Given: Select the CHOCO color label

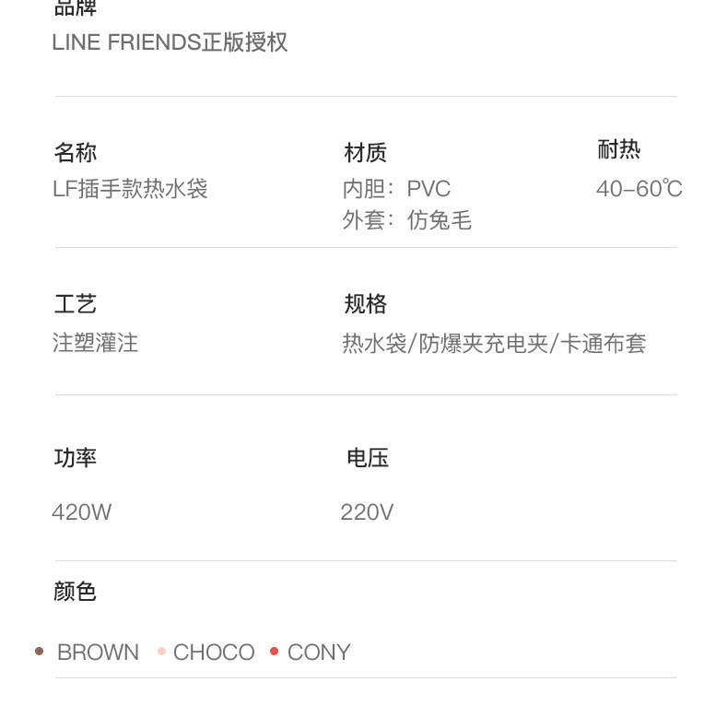Looking at the screenshot, I should pos(214,652).
